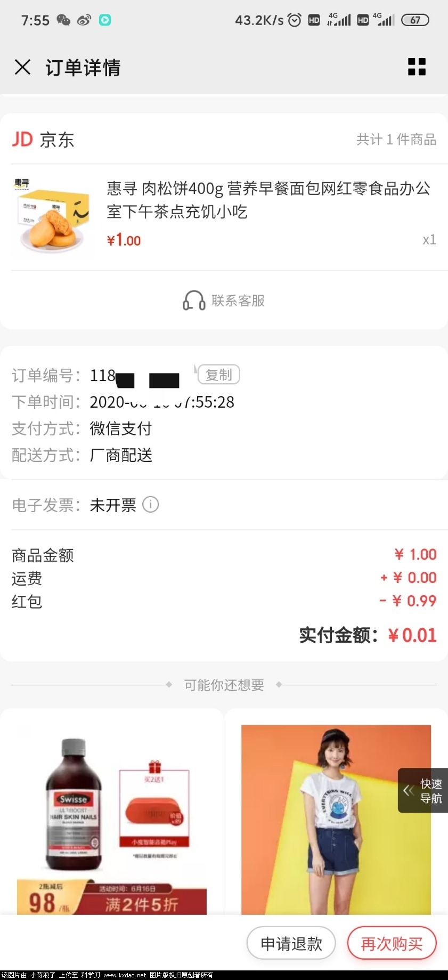Open the four-square grid menu icon
The image size is (448, 980).
point(417,67)
